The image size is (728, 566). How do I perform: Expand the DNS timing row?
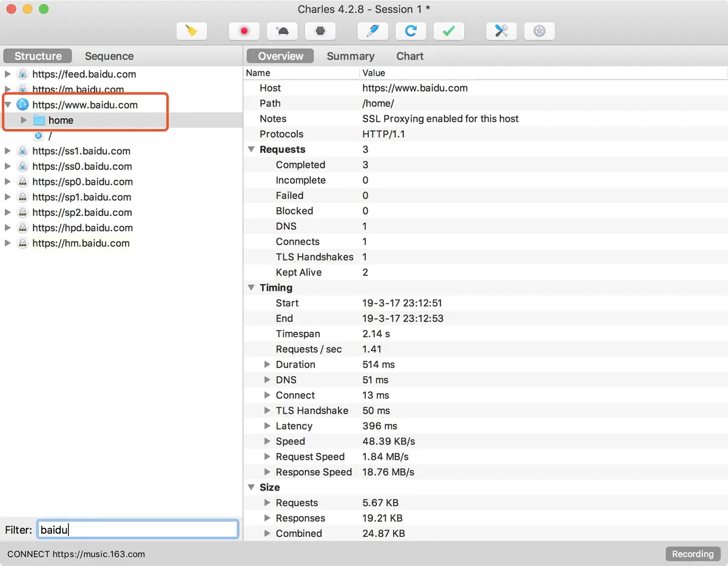click(x=267, y=380)
